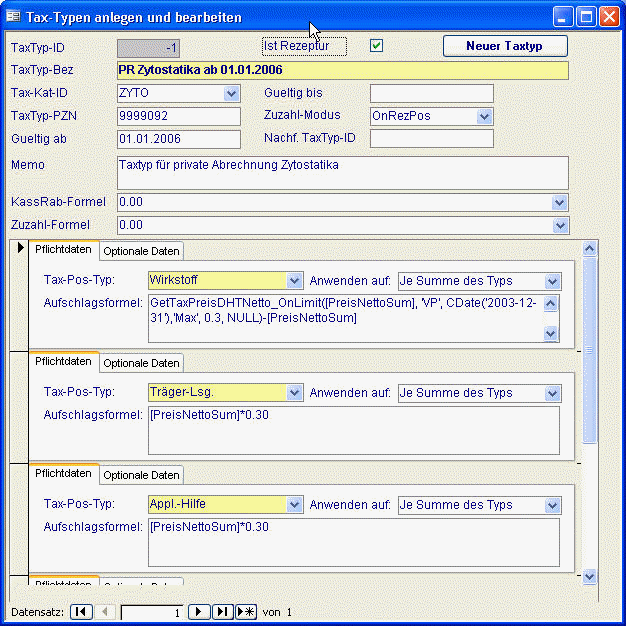
Task: Jump to the last record
Action: click(x=222, y=612)
